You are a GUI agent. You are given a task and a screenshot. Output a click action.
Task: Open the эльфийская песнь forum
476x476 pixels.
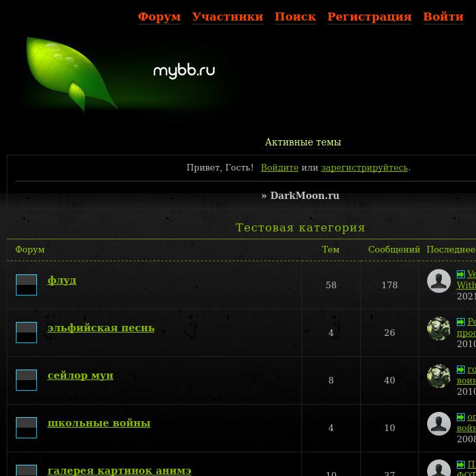(x=100, y=328)
